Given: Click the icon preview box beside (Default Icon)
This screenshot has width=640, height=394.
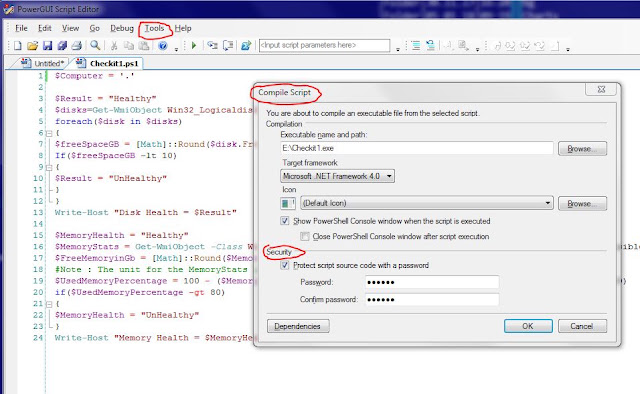Looking at the screenshot, I should (x=288, y=203).
